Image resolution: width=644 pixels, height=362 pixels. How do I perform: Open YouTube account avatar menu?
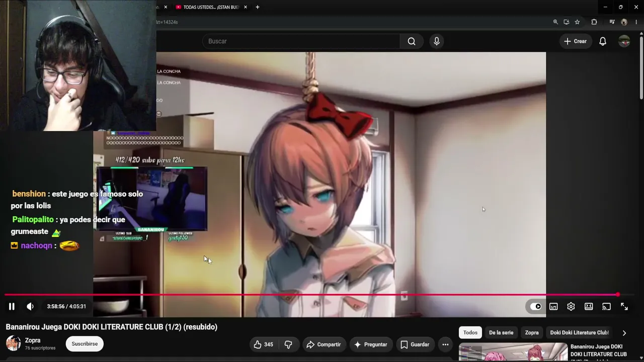coord(624,41)
